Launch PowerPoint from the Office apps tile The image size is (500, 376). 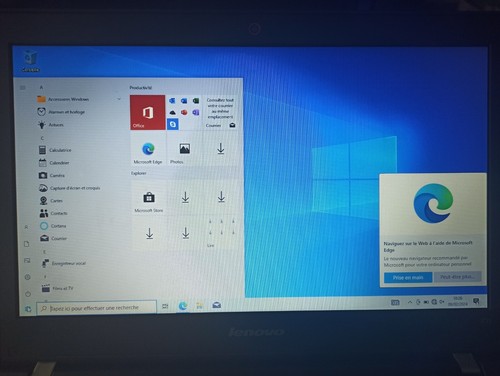pos(184,112)
